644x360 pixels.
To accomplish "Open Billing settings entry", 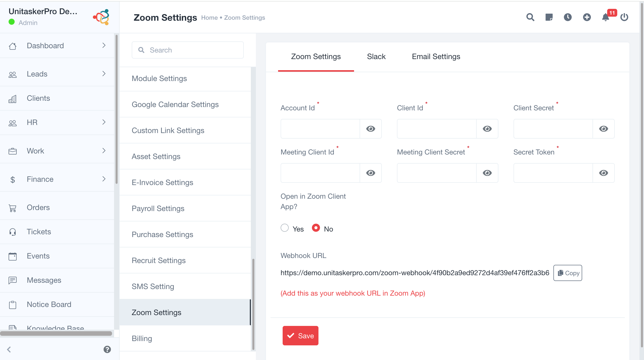I will (x=185, y=339).
